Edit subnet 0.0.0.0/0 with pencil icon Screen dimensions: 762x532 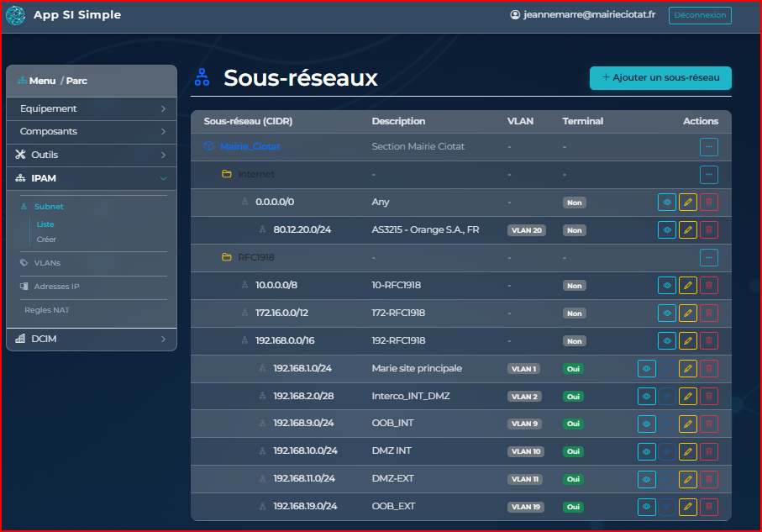[687, 203]
